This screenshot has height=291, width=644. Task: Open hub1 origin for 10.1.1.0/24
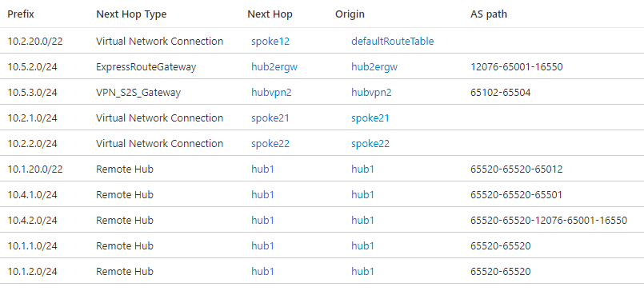click(362, 246)
